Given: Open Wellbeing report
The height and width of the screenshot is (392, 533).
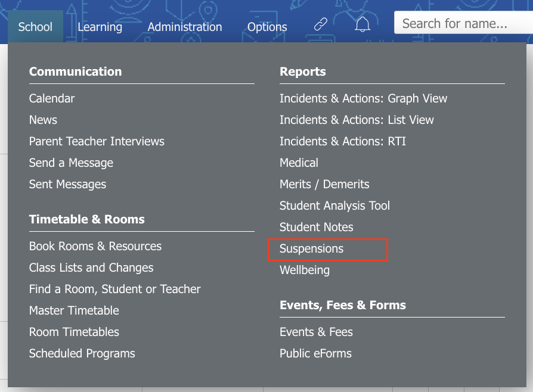Looking at the screenshot, I should (x=305, y=270).
